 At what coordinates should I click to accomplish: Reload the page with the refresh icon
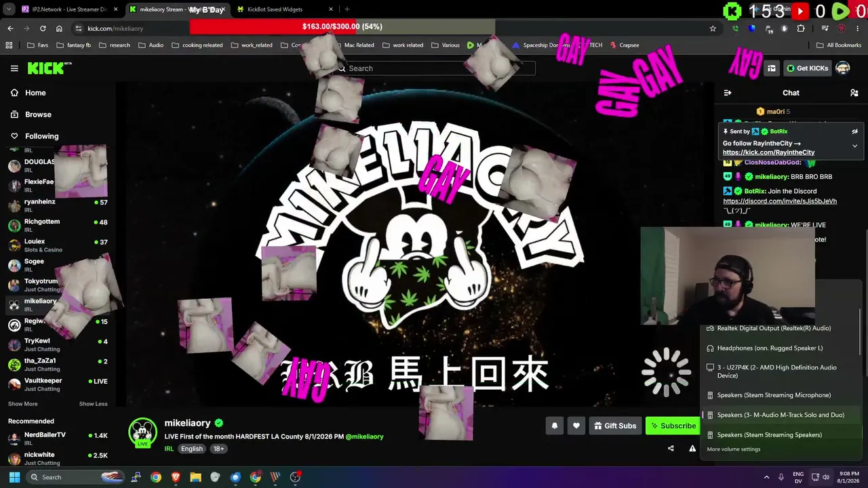click(x=43, y=28)
